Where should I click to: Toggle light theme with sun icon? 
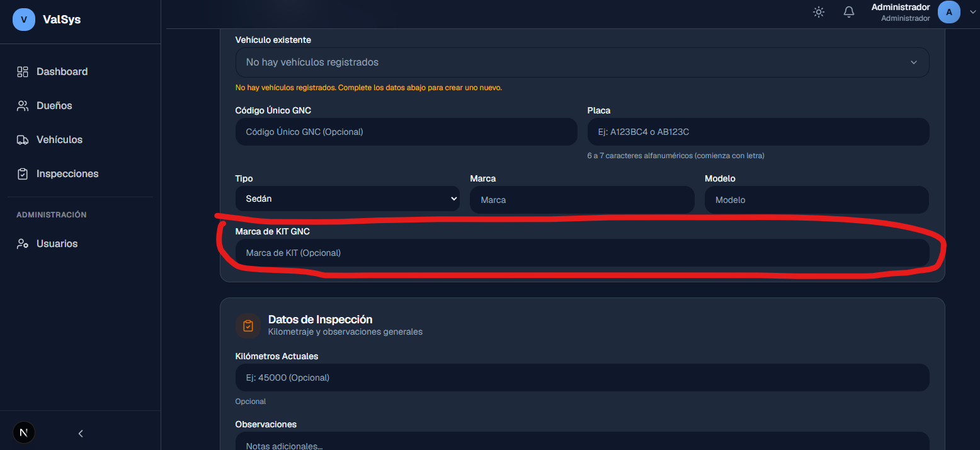(x=819, y=12)
